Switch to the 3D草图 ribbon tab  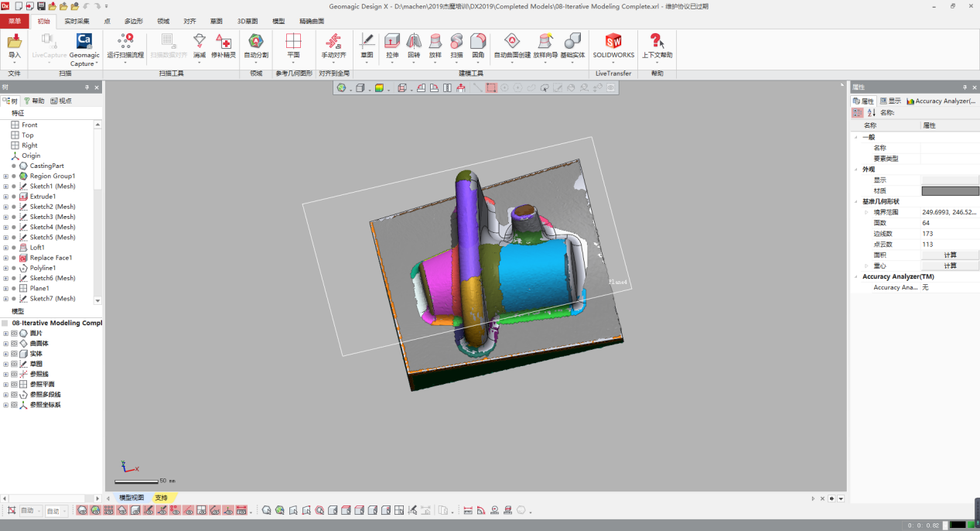pyautogui.click(x=245, y=22)
